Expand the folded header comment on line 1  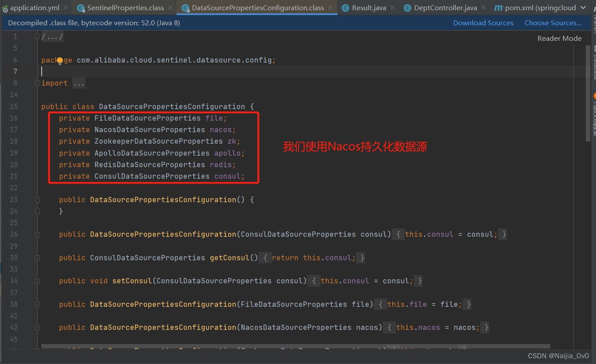point(37,37)
